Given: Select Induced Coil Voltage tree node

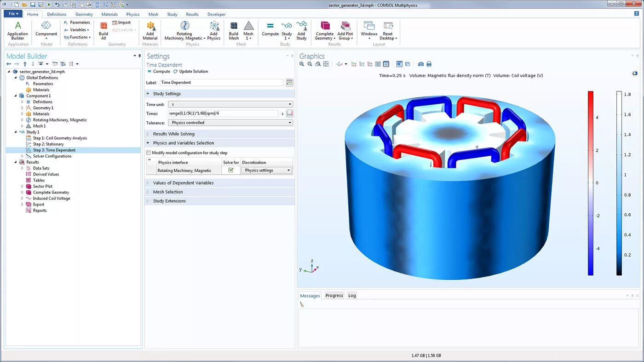Looking at the screenshot, I should 48,198.
